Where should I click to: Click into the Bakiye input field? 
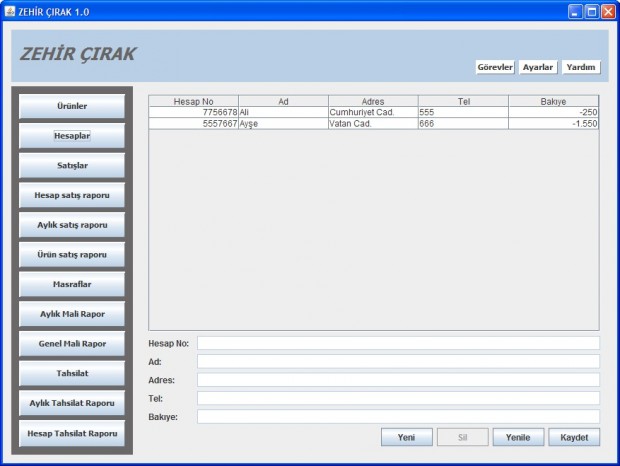(x=398, y=417)
